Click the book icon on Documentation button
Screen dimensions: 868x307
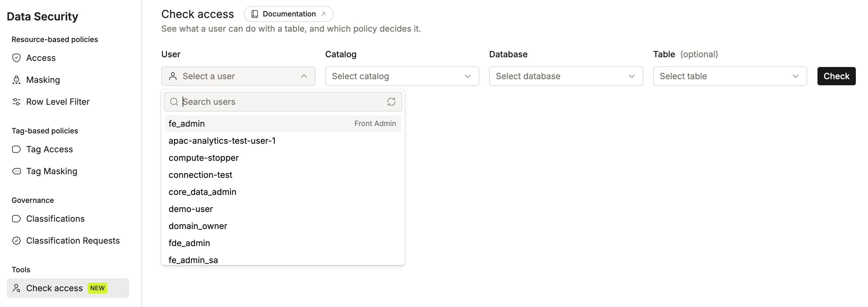click(255, 14)
